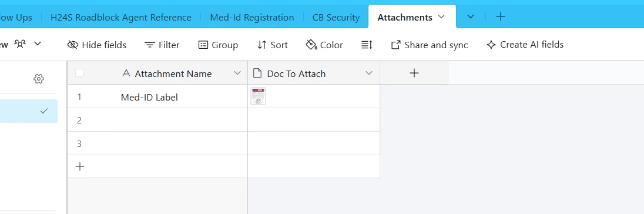Image resolution: width=644 pixels, height=214 pixels.
Task: Expand Attachment Name column dropdown
Action: pos(237,73)
